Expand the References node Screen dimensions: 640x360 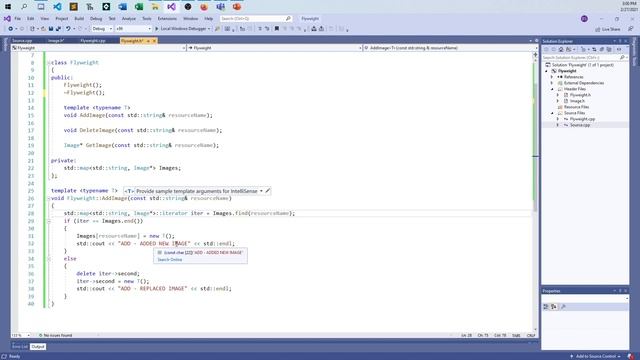pyautogui.click(x=552, y=77)
